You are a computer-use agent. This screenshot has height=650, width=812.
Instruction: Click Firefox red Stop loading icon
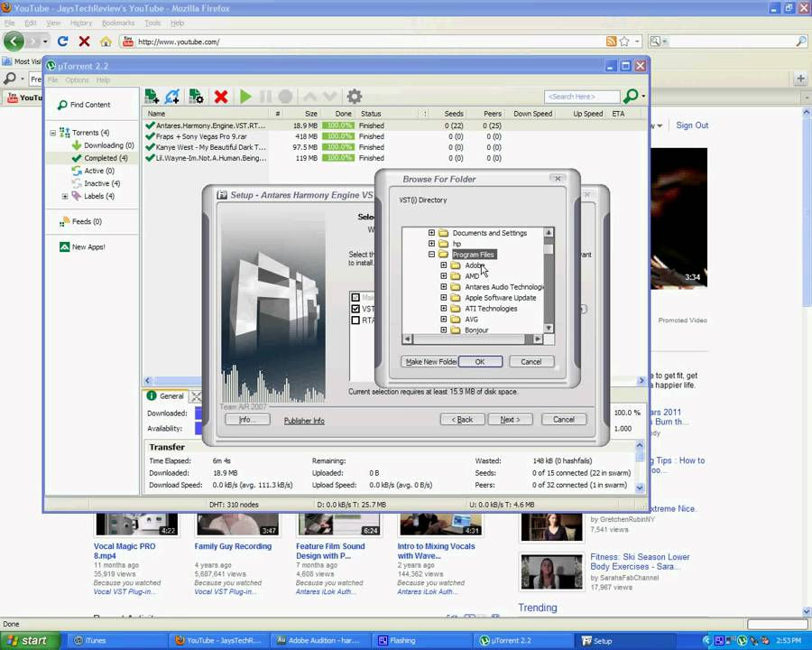(84, 42)
